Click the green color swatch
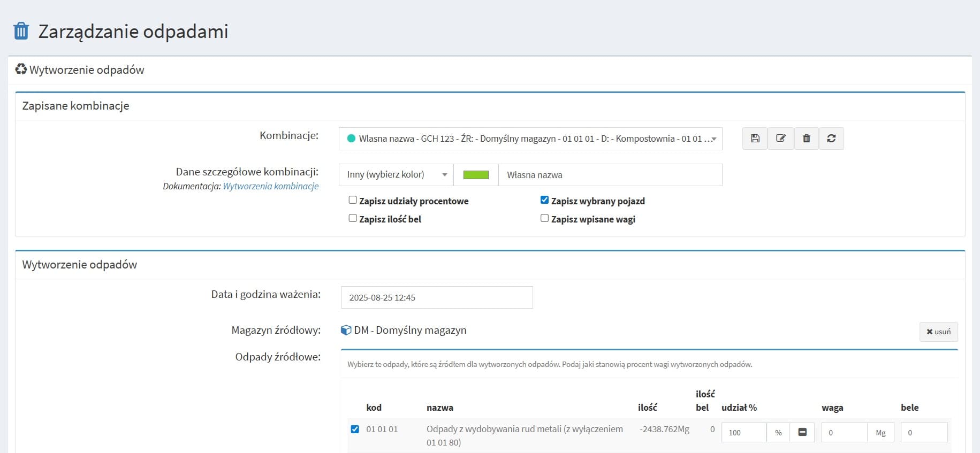 (475, 175)
